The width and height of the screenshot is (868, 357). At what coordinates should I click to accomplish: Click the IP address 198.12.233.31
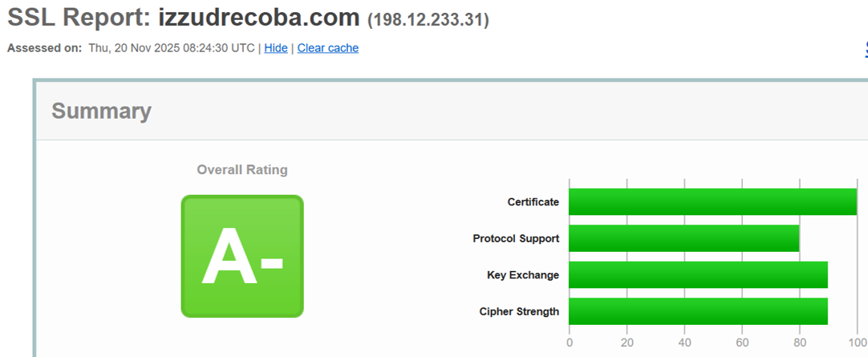pos(428,19)
